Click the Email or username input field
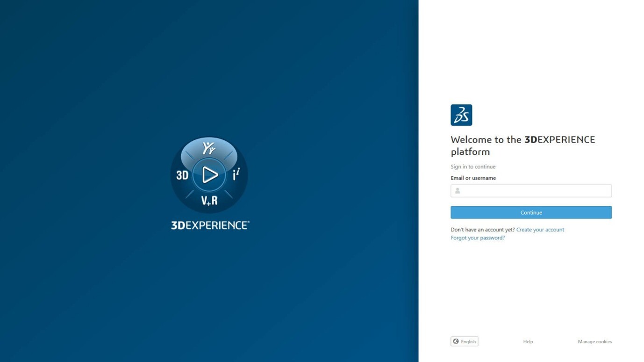644x362 pixels. tap(531, 191)
